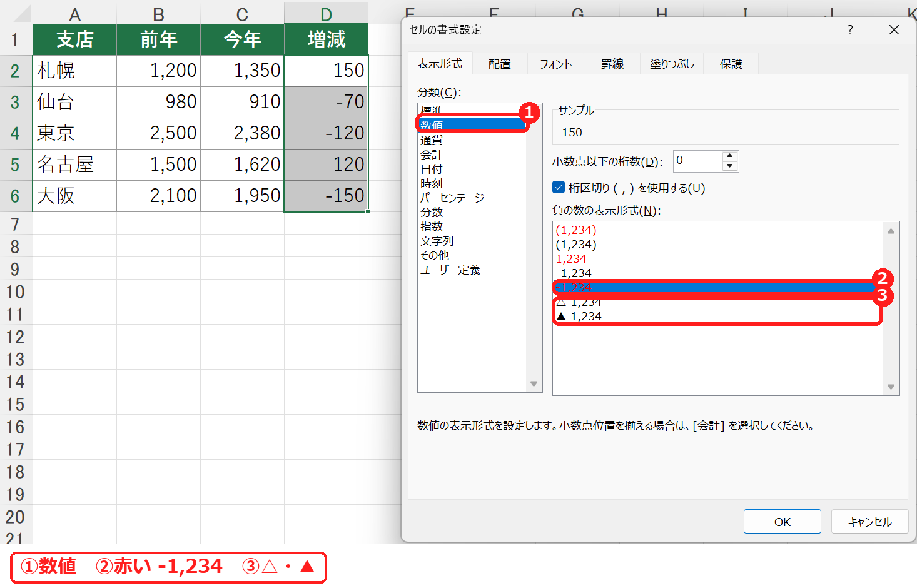Toggle the 桁区切り thousands separator checkbox
This screenshot has height=588, width=917.
559,187
